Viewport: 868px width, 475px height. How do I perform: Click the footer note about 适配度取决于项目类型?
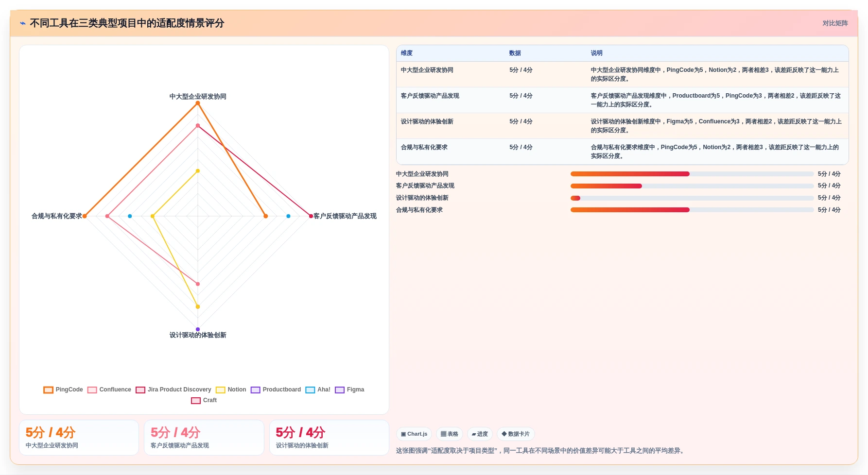tap(541, 451)
